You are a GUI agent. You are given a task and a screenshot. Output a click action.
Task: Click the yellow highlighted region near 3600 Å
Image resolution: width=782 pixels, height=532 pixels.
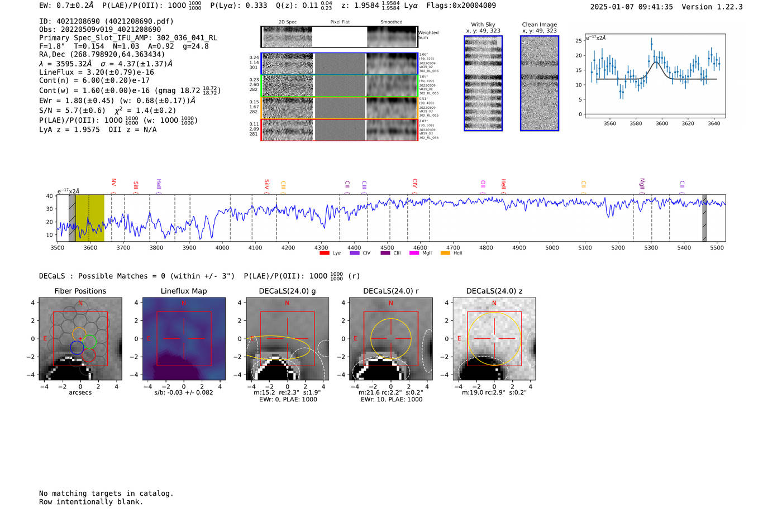coord(90,218)
